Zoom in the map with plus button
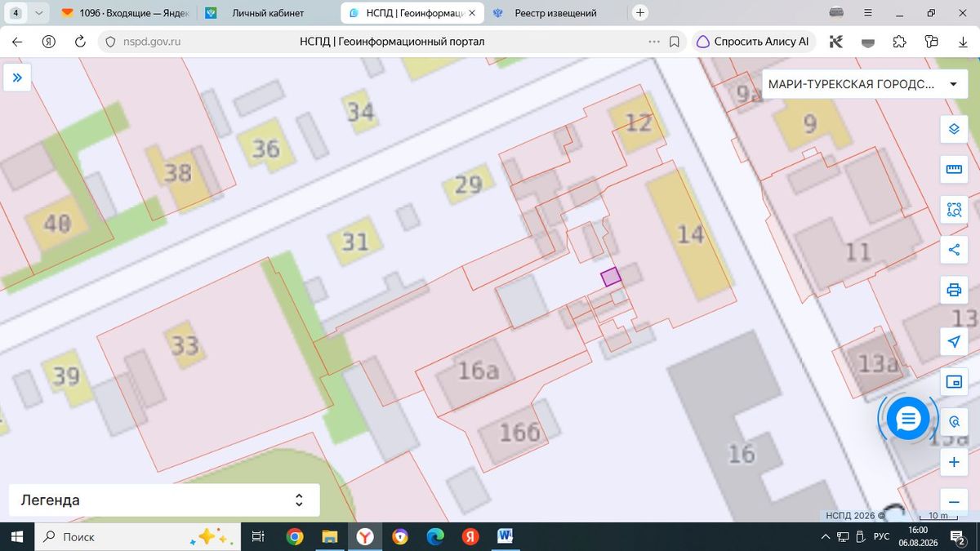Viewport: 980px width, 551px height. [953, 463]
